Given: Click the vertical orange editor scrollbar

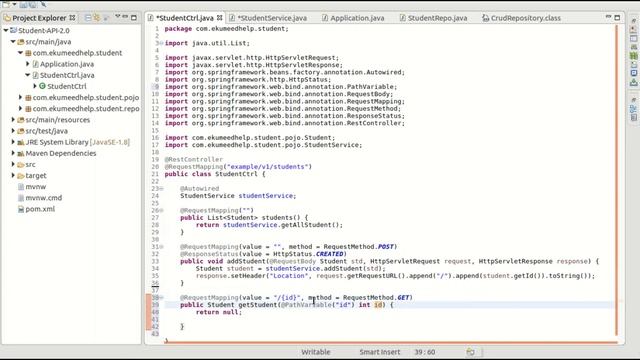Looking at the screenshot, I should [617, 180].
